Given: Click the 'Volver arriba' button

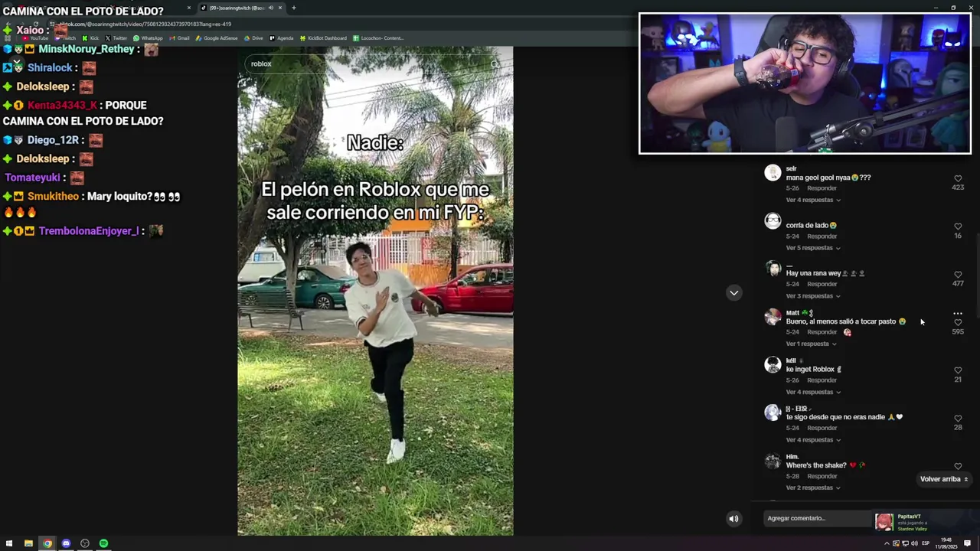Looking at the screenshot, I should coord(944,479).
